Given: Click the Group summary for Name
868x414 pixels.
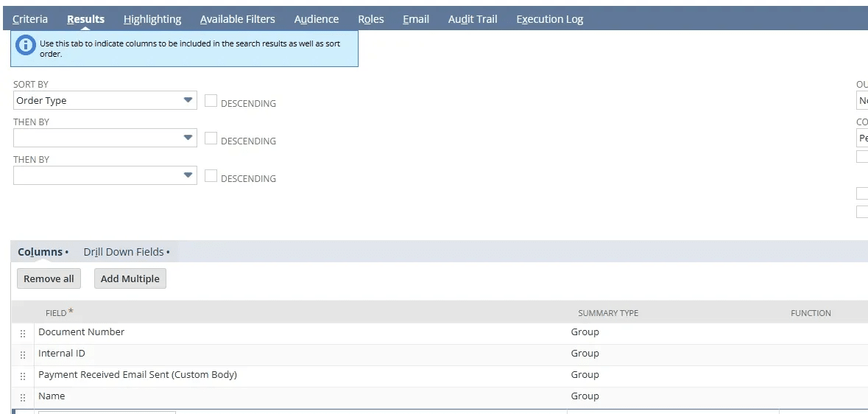Looking at the screenshot, I should 585,396.
